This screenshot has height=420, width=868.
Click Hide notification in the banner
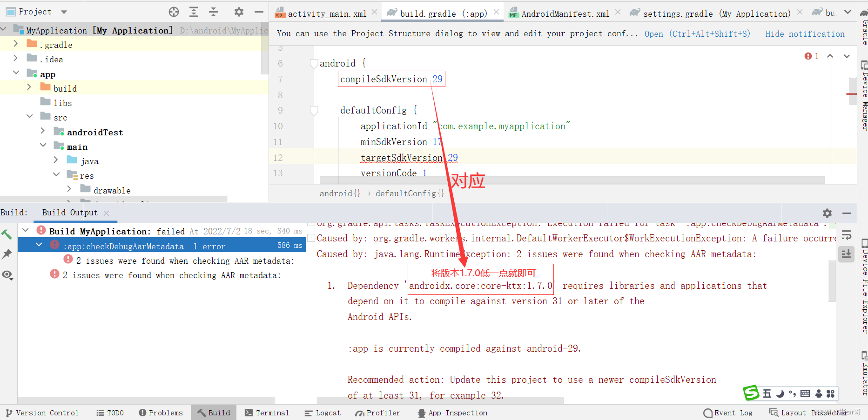click(805, 33)
